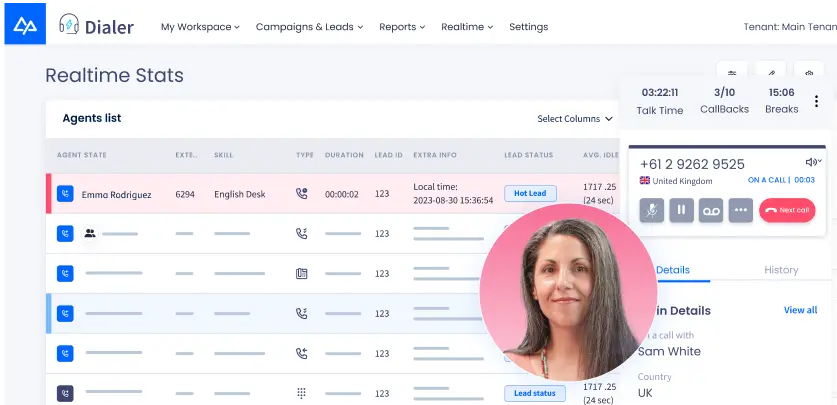Mute the microphone on the call
The height and width of the screenshot is (405, 837).
point(652,210)
